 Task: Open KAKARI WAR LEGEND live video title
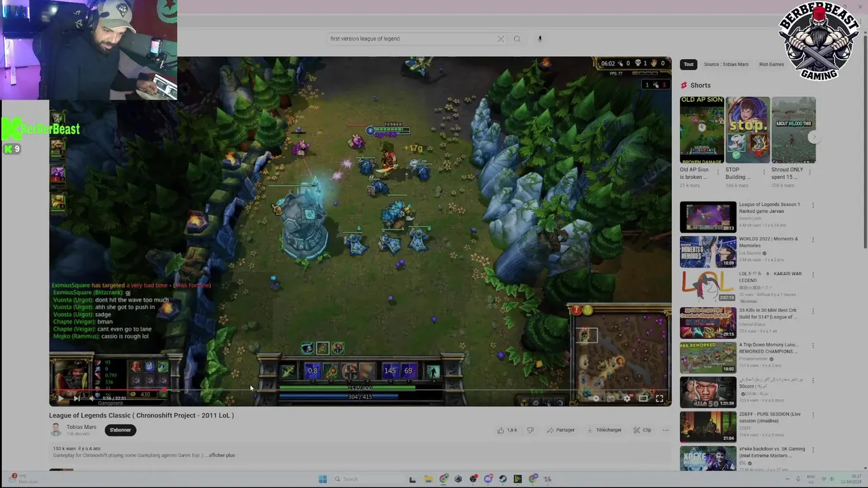coord(770,277)
